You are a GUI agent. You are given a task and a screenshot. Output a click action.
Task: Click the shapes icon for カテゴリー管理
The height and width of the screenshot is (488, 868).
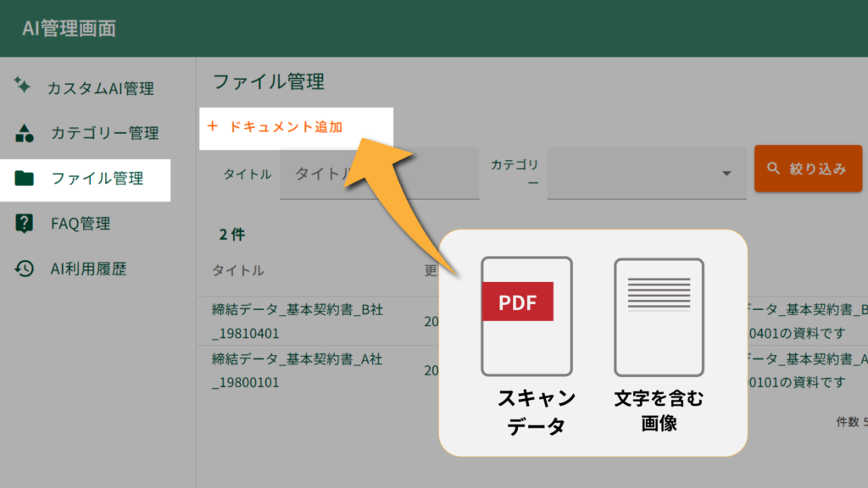(25, 133)
